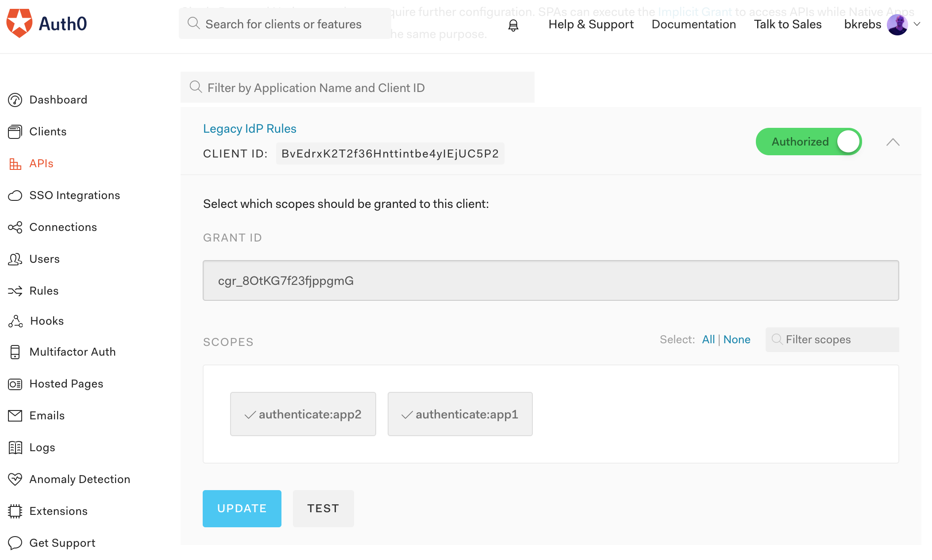Uncheck the authenticate:app2 scope
The height and width of the screenshot is (560, 932).
303,414
